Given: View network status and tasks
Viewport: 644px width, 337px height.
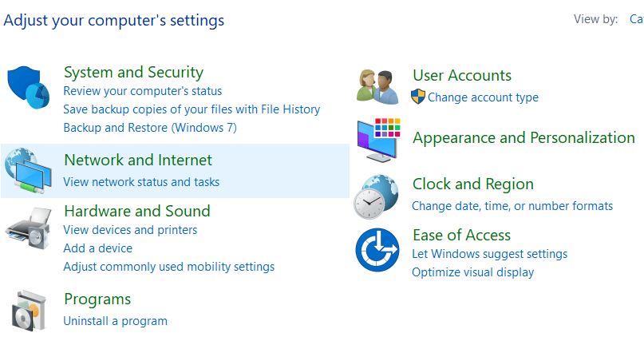Looking at the screenshot, I should click(141, 182).
